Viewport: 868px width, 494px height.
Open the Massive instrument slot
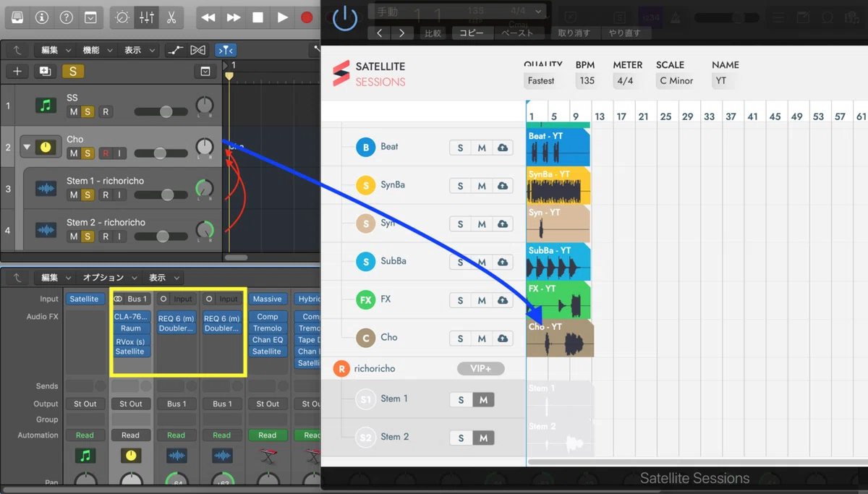click(267, 299)
